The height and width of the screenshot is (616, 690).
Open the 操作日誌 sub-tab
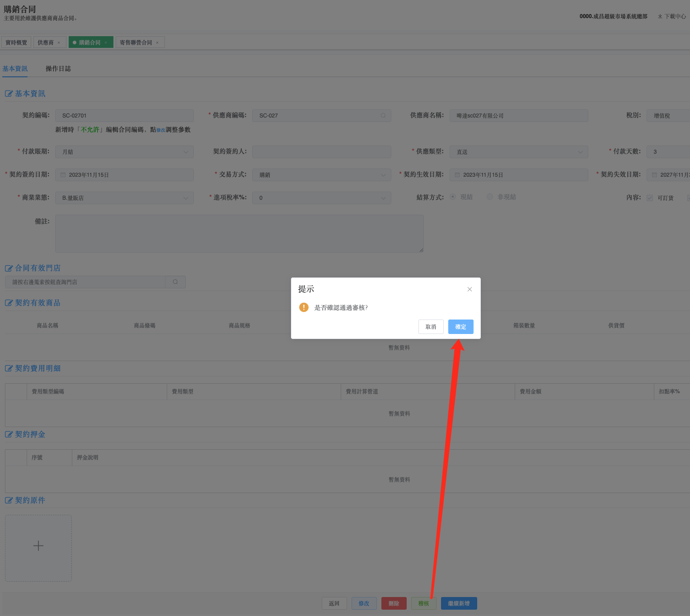(58, 69)
